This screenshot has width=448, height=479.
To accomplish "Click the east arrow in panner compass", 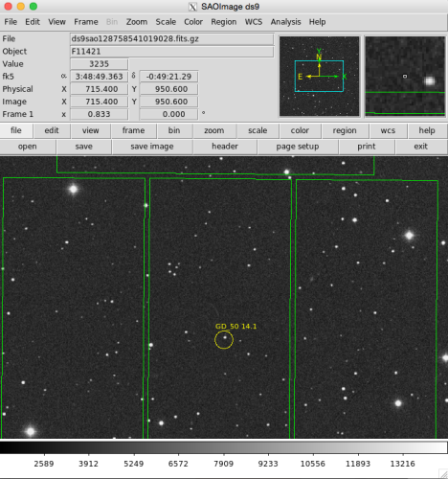I will coord(309,77).
